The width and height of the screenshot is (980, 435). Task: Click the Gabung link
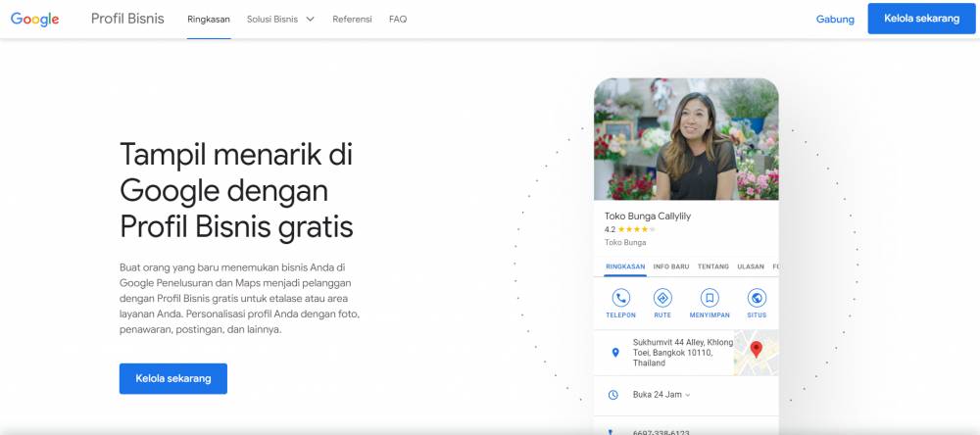coord(835,20)
